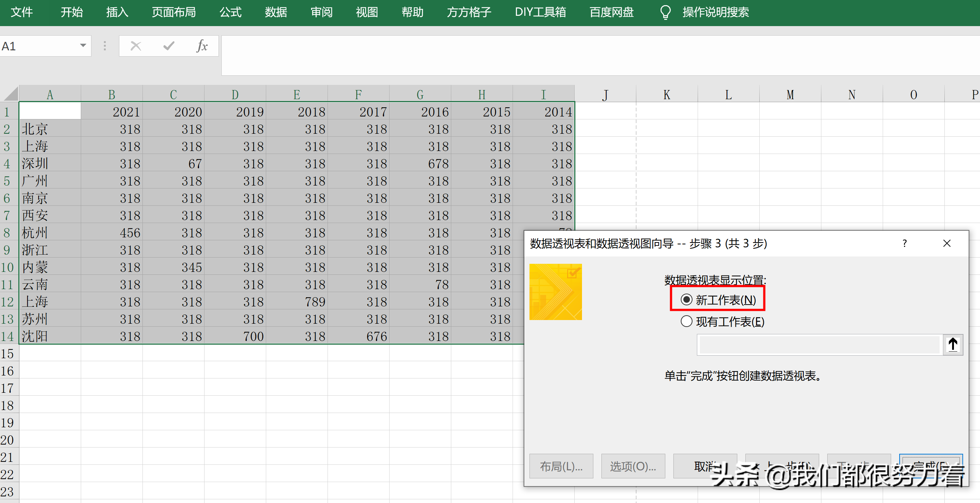Image resolution: width=980 pixels, height=503 pixels.
Task: Select column header J
Action: [605, 94]
